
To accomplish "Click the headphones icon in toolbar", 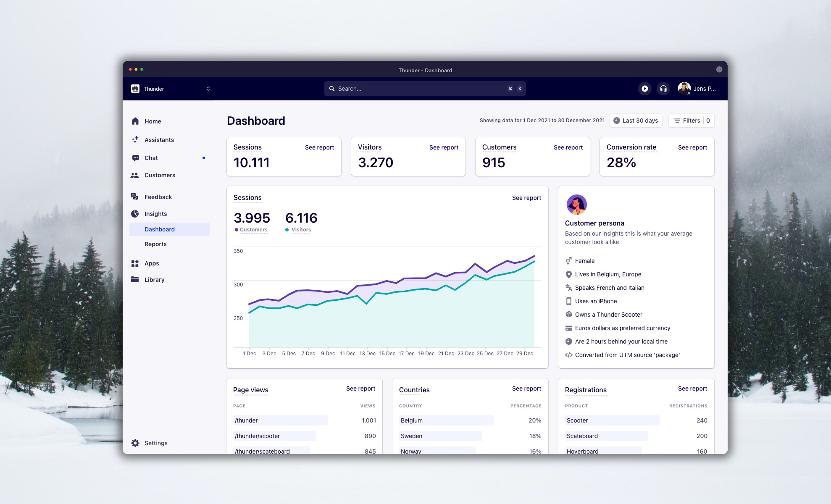I will coord(664,89).
